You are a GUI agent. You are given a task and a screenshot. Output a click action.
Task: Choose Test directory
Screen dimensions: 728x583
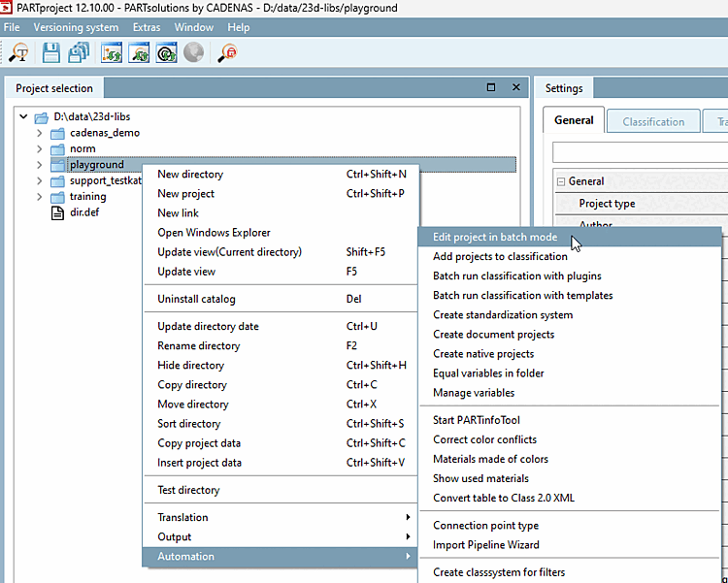pyautogui.click(x=281, y=490)
